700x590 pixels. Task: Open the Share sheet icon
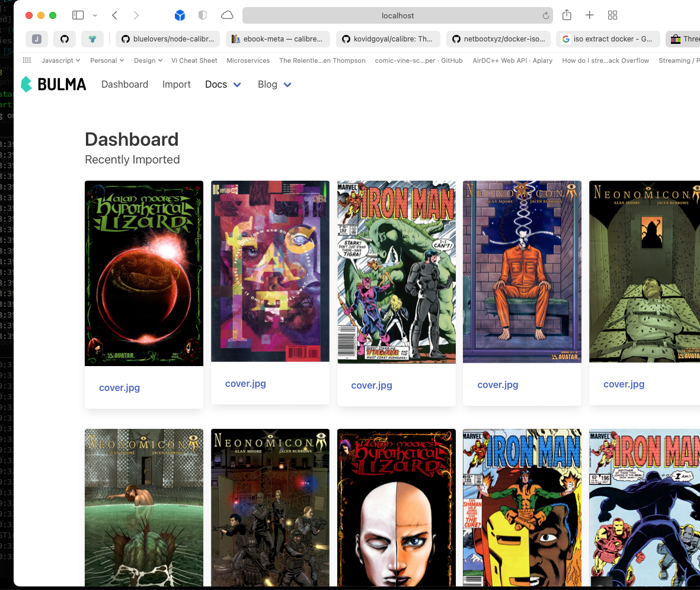[x=567, y=15]
